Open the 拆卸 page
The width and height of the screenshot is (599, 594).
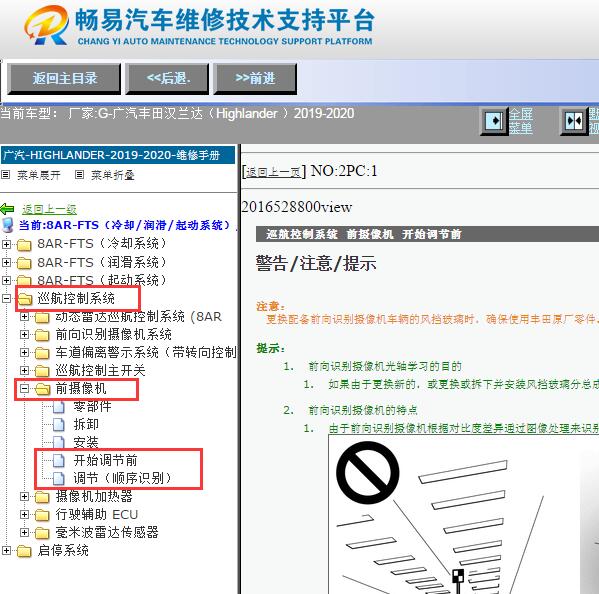tap(86, 424)
